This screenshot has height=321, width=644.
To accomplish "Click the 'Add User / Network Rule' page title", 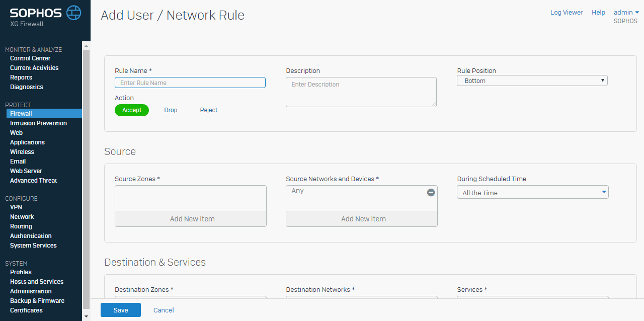I will (x=173, y=16).
